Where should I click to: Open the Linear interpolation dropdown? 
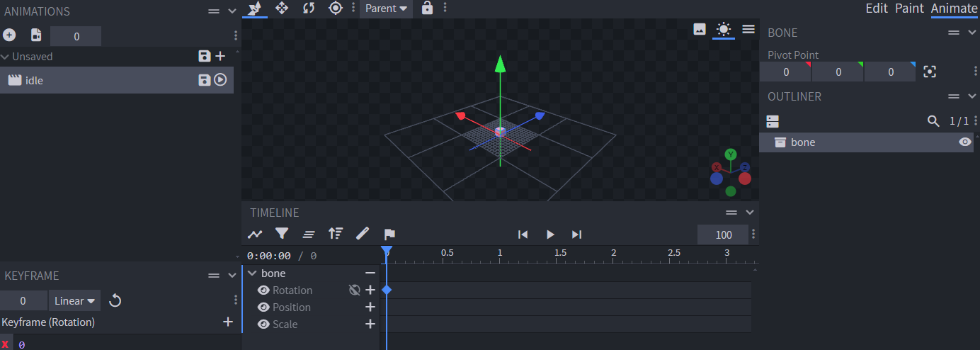coord(74,301)
